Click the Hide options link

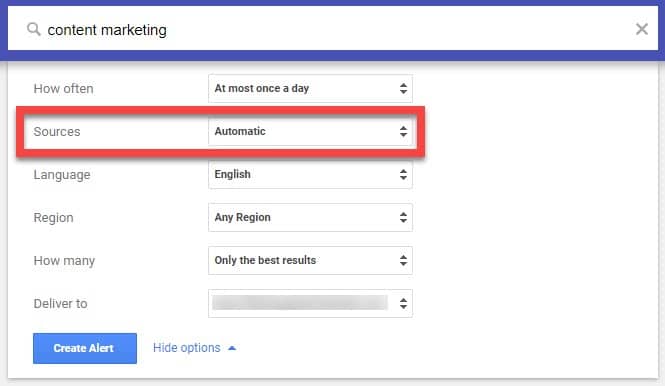[187, 348]
